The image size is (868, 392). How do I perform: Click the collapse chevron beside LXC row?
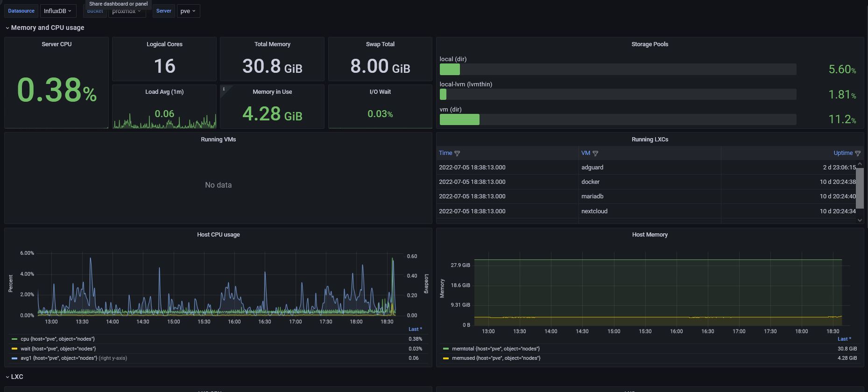7,377
